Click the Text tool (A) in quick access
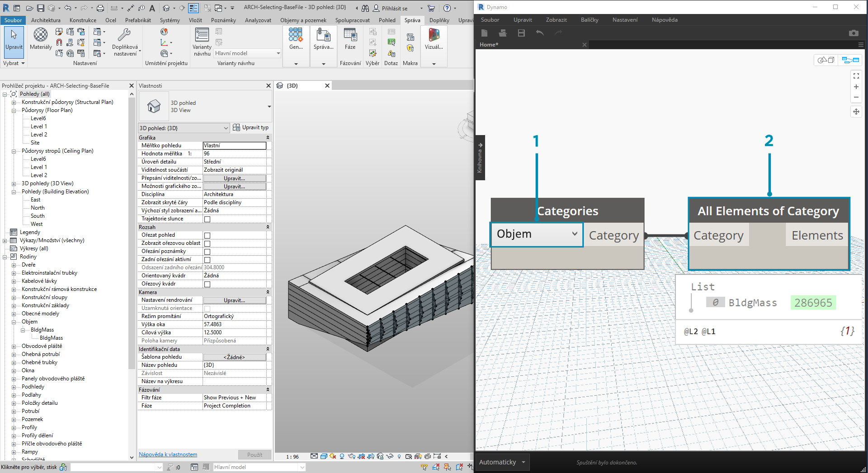 tap(152, 8)
